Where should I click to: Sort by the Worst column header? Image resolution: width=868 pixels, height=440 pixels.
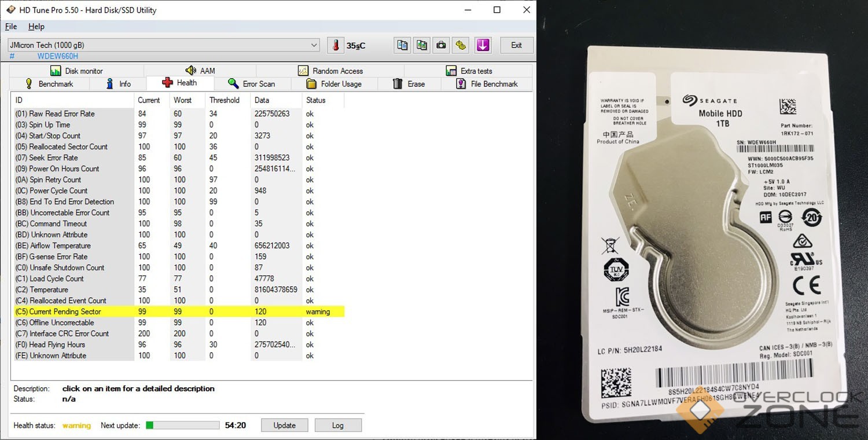point(187,100)
